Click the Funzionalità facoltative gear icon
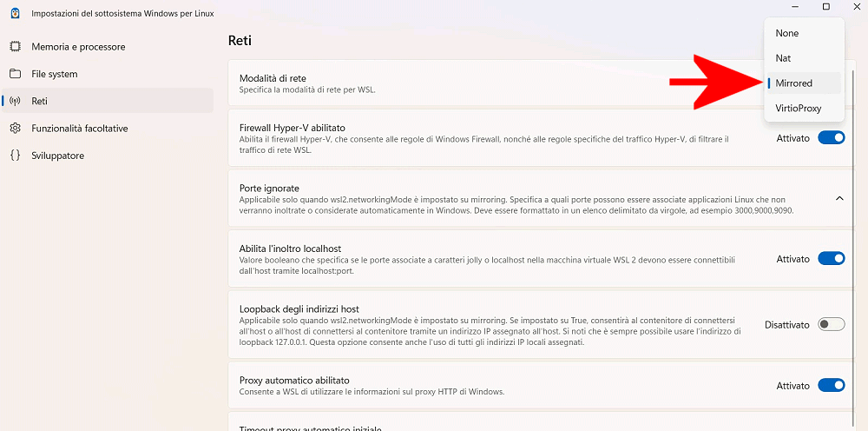868x431 pixels. (x=16, y=128)
